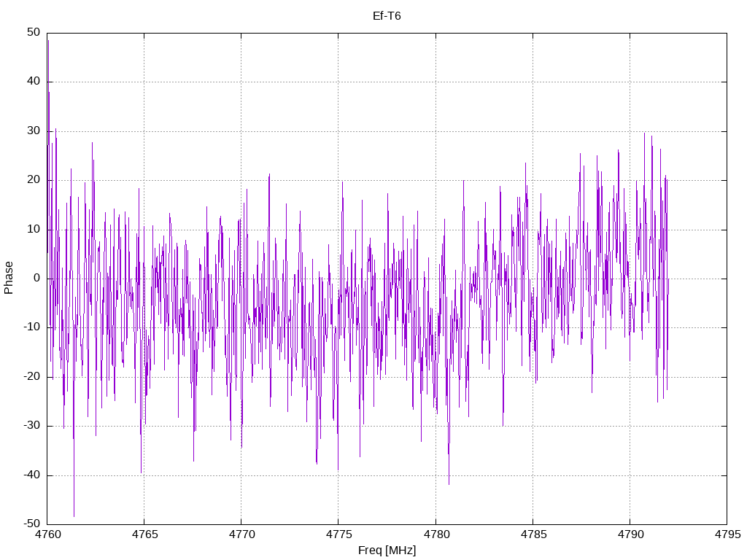
Task: Click the -10 y-axis tick label
Action: [32, 327]
